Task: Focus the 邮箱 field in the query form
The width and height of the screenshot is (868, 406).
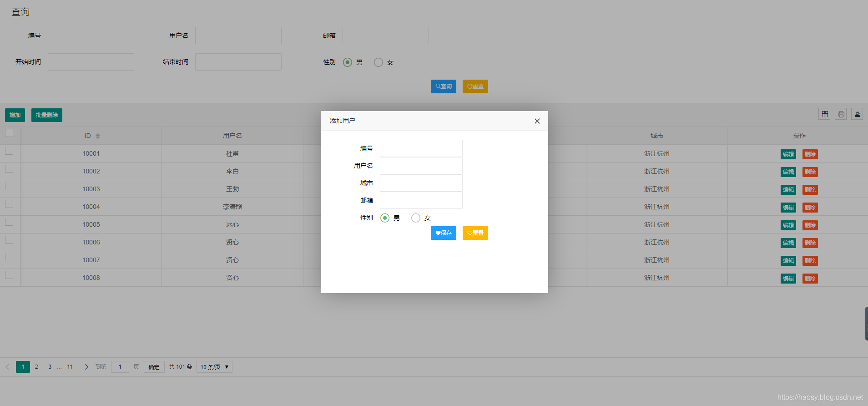Action: pos(386,36)
